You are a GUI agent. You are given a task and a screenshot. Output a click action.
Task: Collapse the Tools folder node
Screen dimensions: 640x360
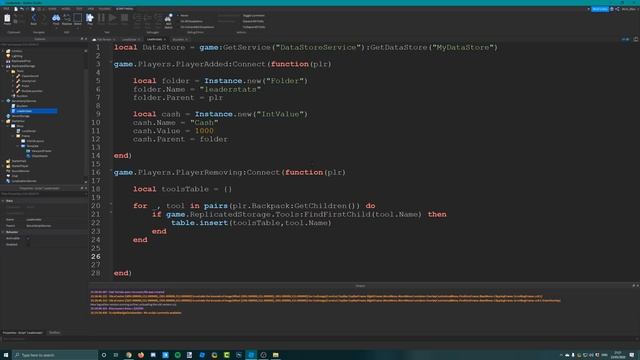8,71
